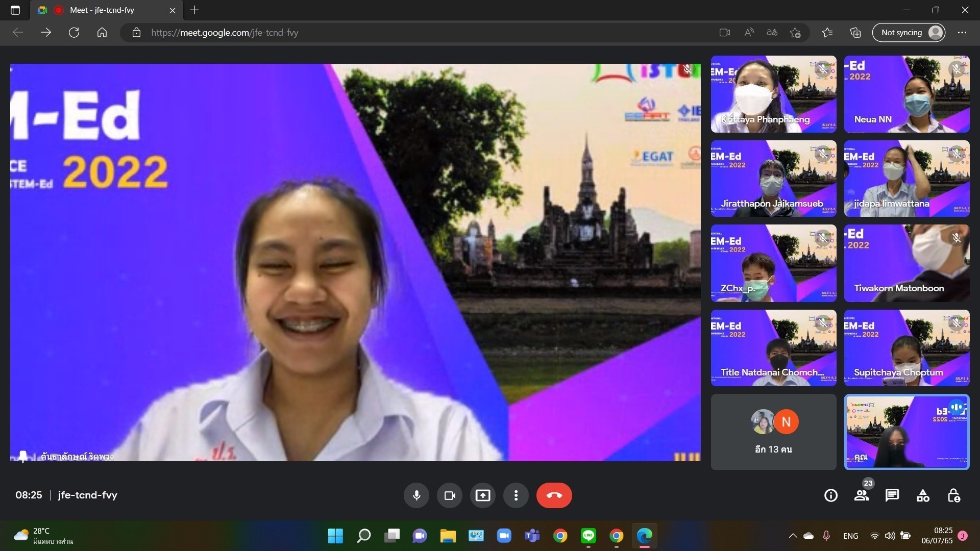Click translate icon in address bar
Viewport: 980px width, 551px height.
772,33
